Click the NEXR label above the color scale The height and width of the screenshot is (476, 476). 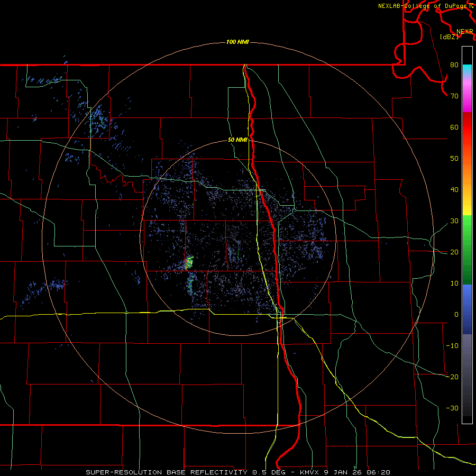[464, 32]
